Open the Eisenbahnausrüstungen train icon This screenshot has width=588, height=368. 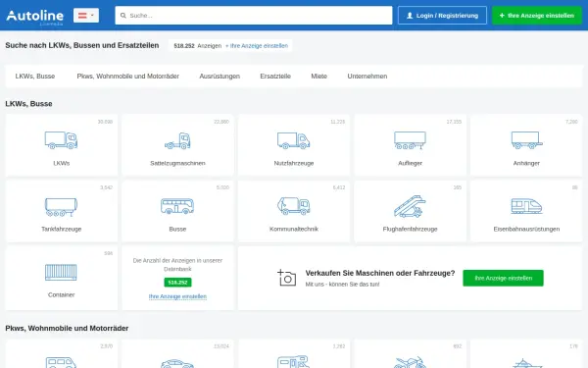(x=526, y=206)
